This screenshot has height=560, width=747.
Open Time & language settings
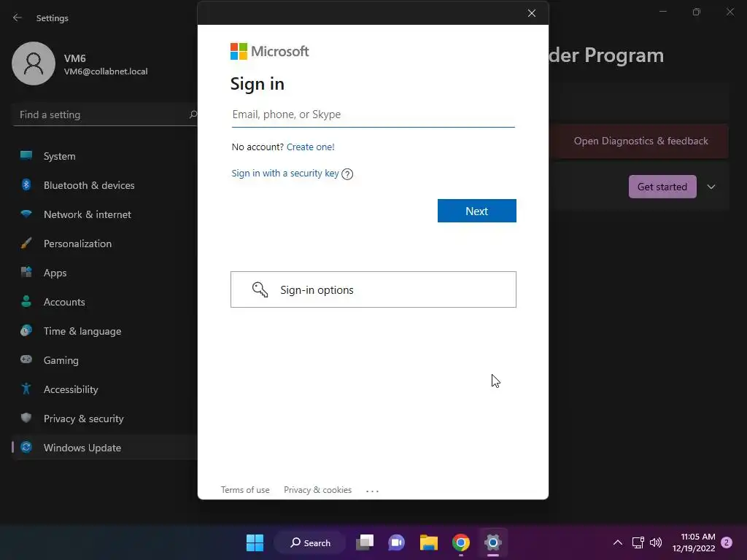(105, 331)
